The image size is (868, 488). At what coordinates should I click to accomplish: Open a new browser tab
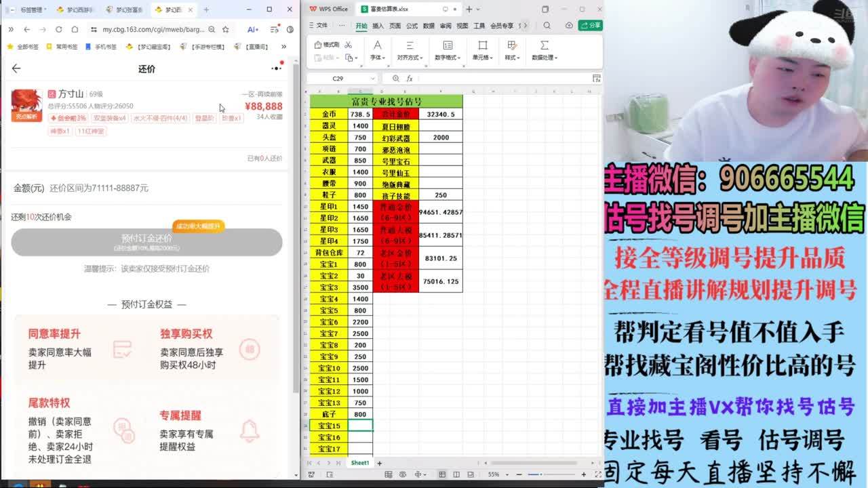click(206, 9)
